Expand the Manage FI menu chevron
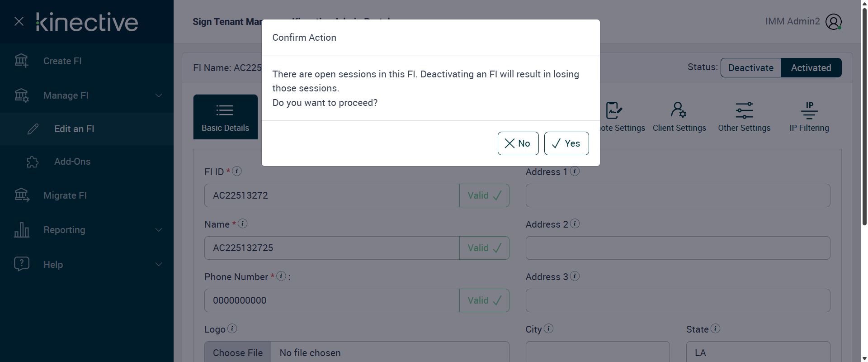The height and width of the screenshot is (362, 868). [x=159, y=95]
